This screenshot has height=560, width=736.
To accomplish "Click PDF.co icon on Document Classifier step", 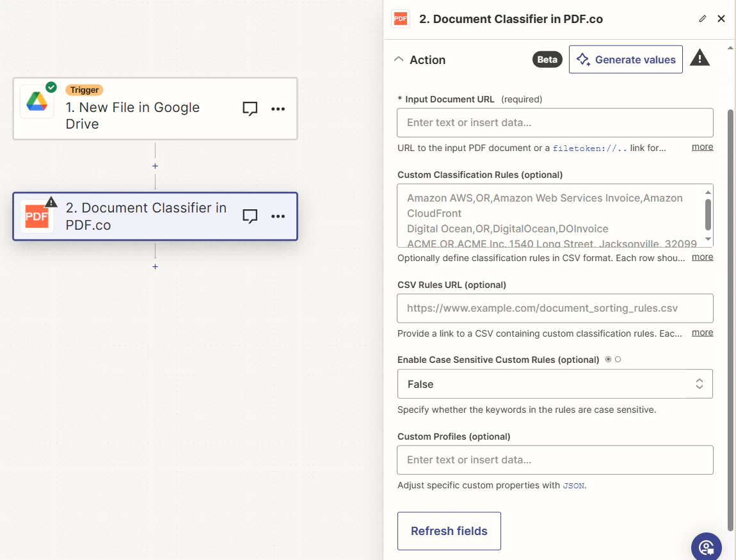I will click(x=36, y=216).
